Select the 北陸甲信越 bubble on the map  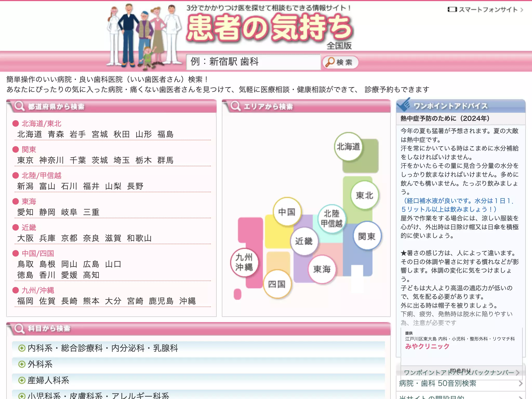pyautogui.click(x=331, y=218)
